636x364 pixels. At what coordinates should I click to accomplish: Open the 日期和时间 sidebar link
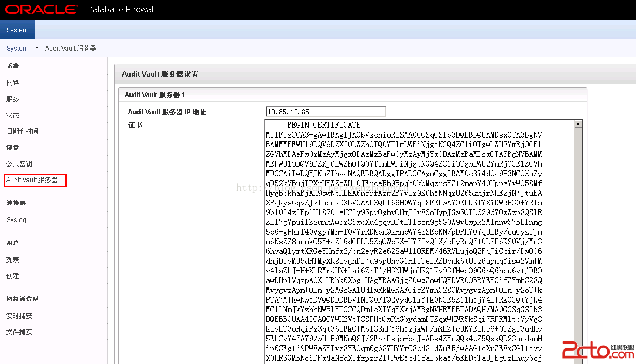tap(22, 132)
